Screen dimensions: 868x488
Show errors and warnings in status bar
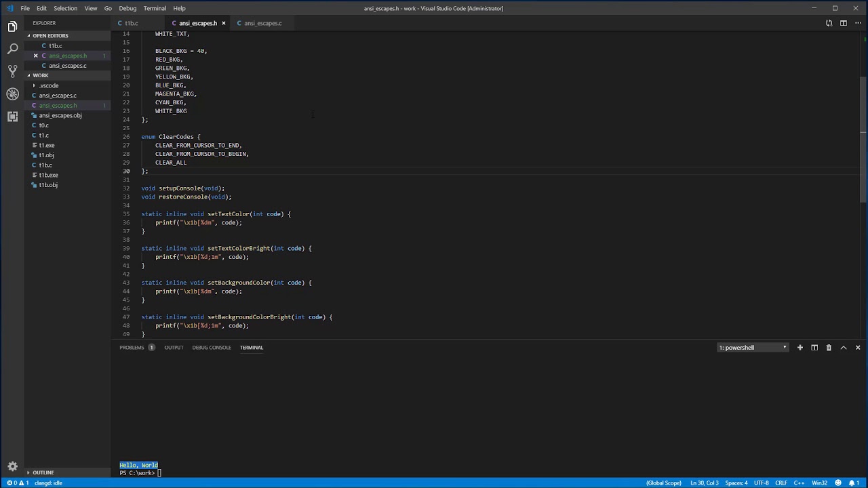pyautogui.click(x=18, y=483)
